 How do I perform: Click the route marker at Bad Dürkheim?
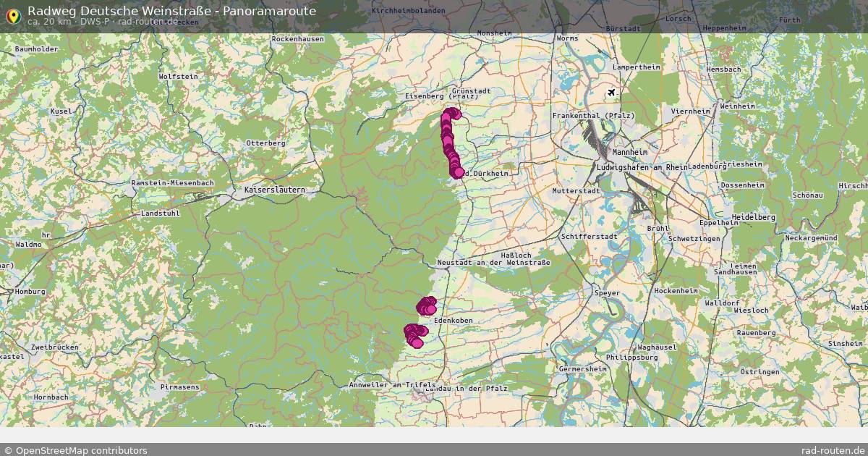[458, 172]
